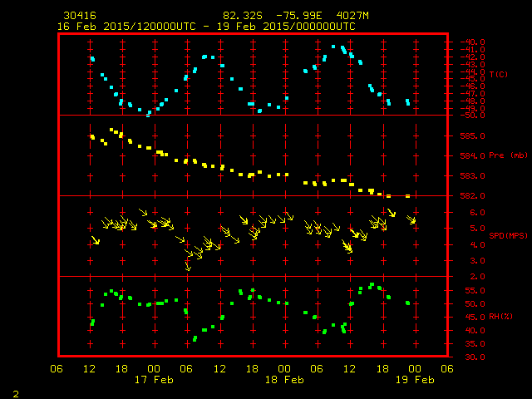Select the -49.0 temperature tick label
532x399 pixels.
472,109
